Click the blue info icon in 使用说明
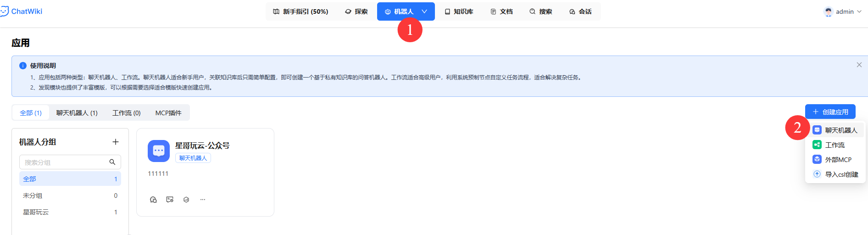Image resolution: width=868 pixels, height=235 pixels. click(23, 66)
